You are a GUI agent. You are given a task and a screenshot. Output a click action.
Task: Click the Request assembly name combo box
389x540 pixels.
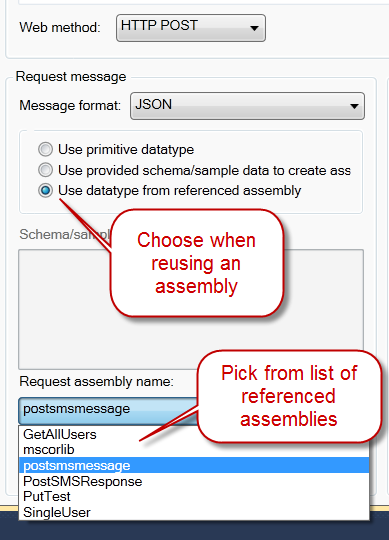tap(108, 411)
